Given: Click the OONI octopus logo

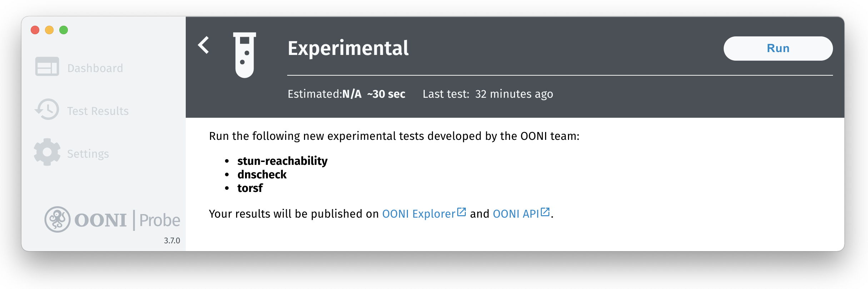Looking at the screenshot, I should (57, 219).
